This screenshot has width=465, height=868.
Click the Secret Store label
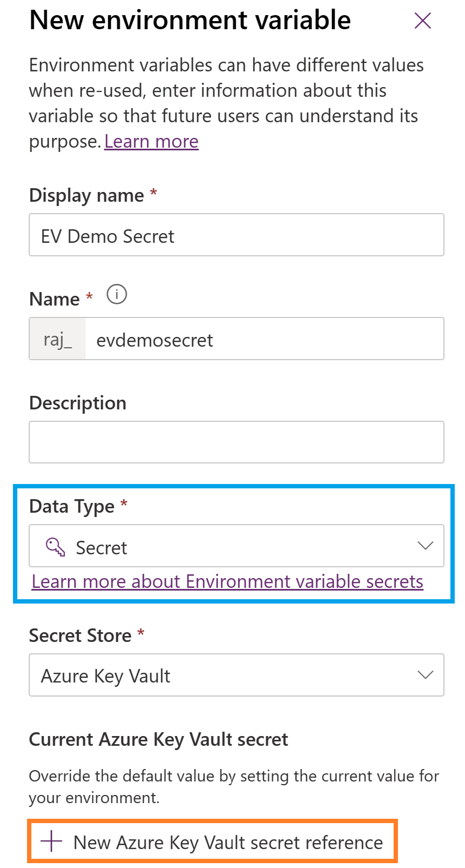coord(80,635)
